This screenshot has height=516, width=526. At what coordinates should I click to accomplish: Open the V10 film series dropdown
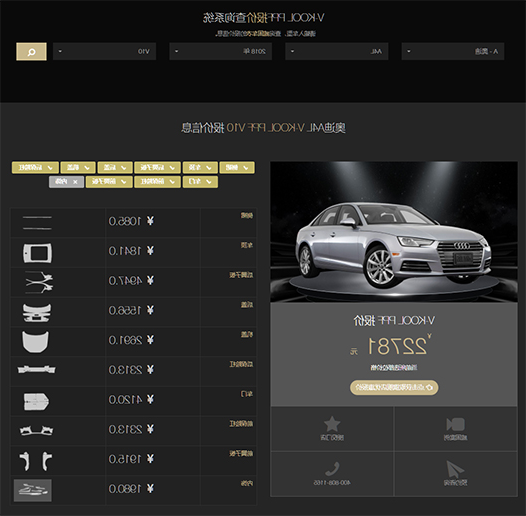[104, 51]
